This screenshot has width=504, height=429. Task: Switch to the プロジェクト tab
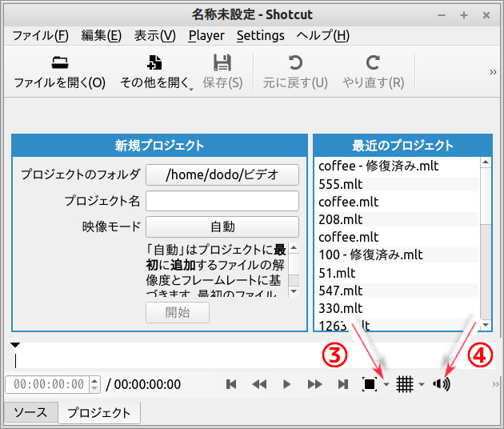98,413
